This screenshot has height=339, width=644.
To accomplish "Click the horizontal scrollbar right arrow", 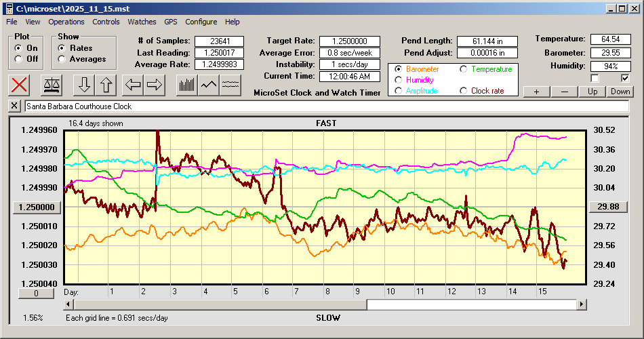I will (581, 305).
